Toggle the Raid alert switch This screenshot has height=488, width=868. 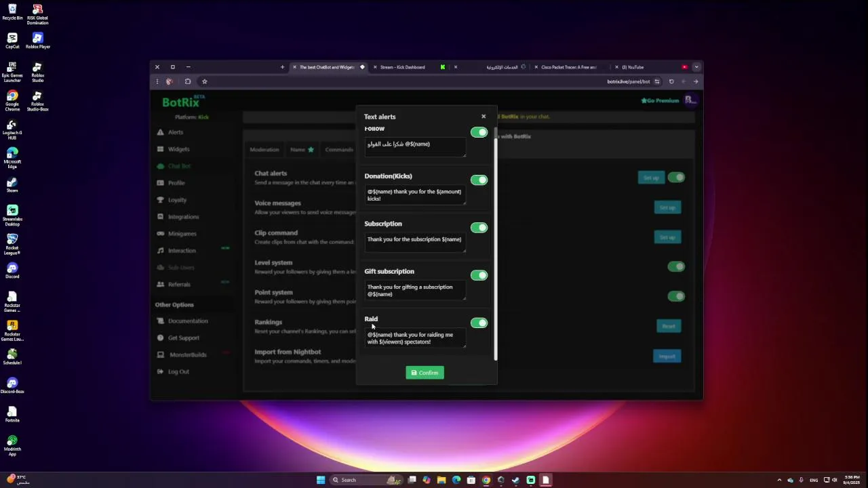(479, 323)
